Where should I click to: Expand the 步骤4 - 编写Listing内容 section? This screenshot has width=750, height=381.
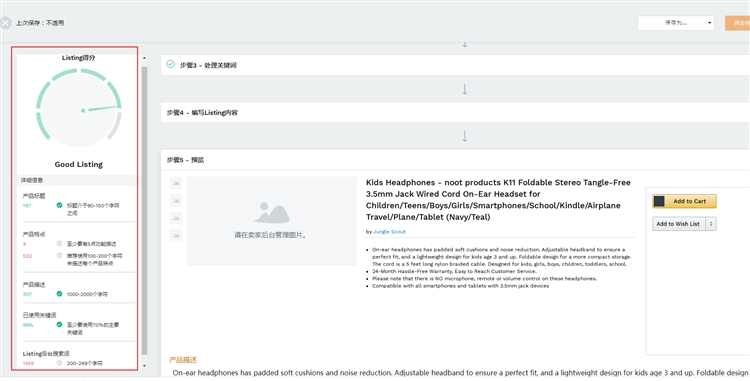(x=455, y=113)
